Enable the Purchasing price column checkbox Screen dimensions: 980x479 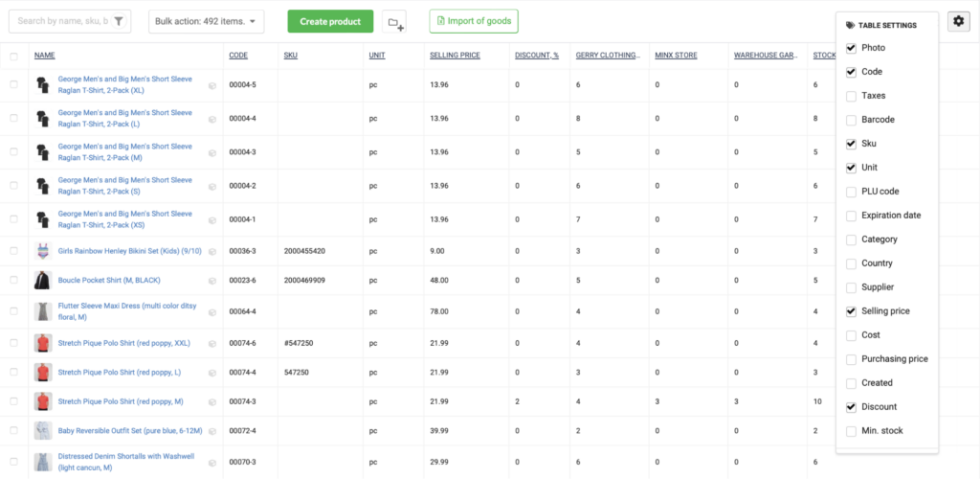(x=851, y=359)
